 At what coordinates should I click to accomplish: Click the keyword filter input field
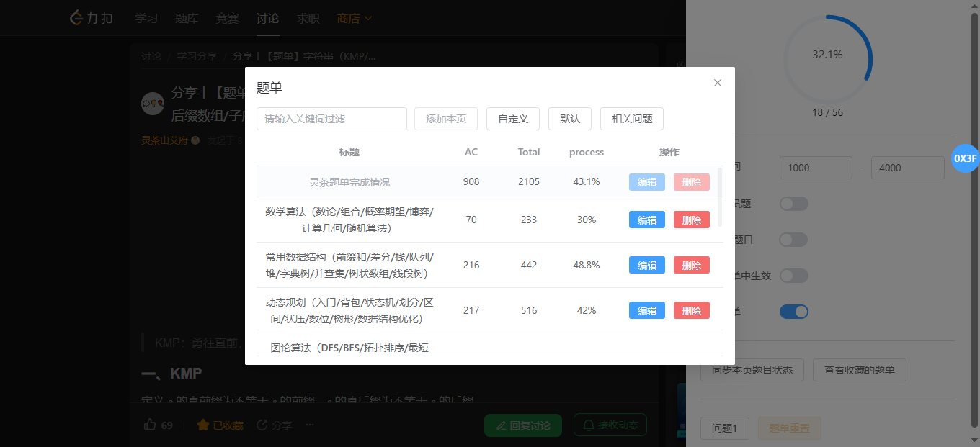click(331, 119)
